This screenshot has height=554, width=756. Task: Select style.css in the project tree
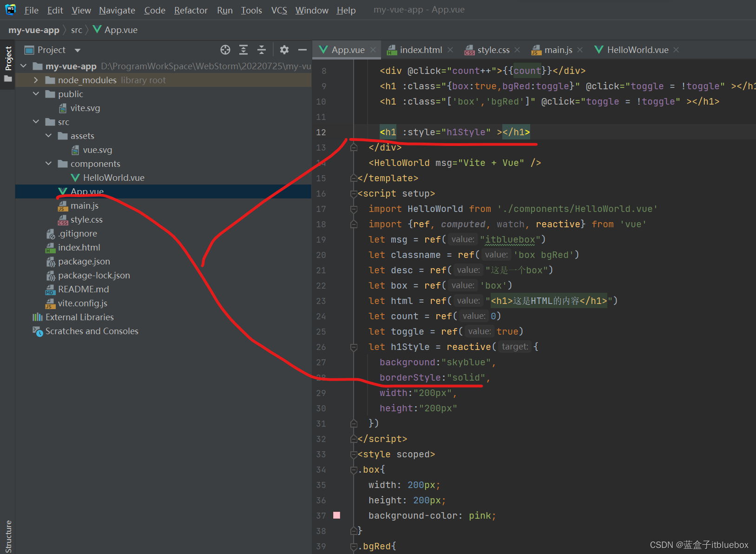click(x=80, y=219)
